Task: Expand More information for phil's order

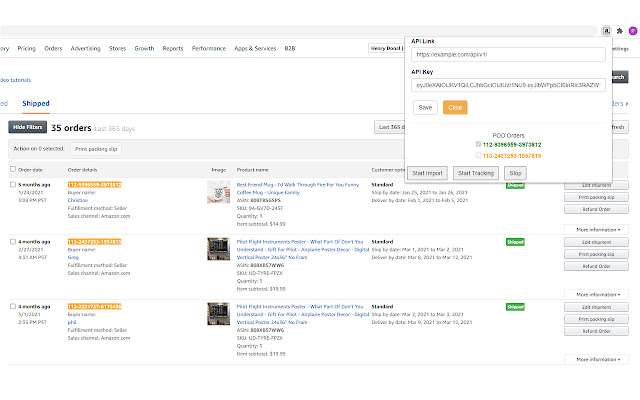Action: (x=596, y=360)
